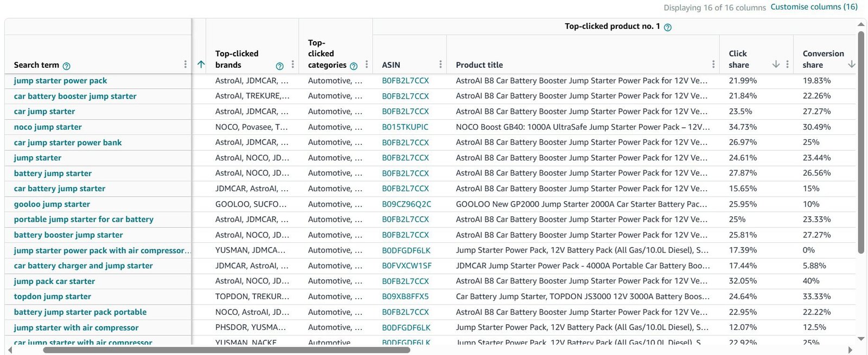Show help for Top-clicked product no. 1
868x355 pixels.
(x=668, y=28)
